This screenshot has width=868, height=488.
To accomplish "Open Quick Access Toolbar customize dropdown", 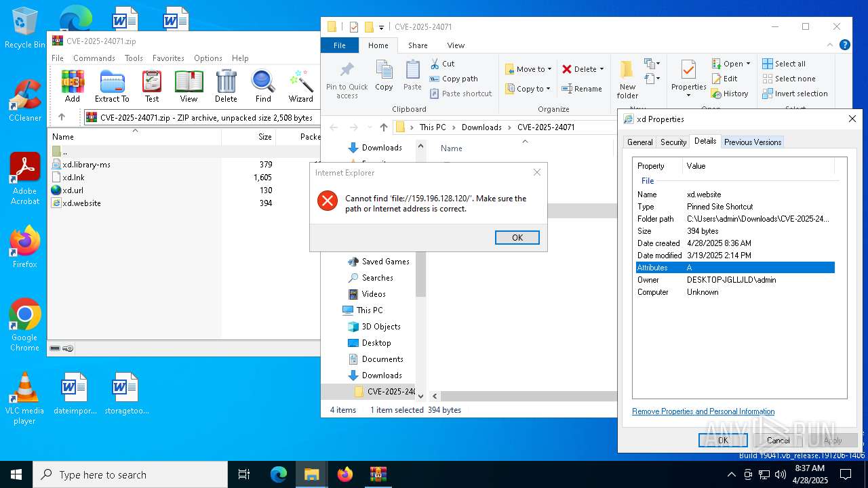I will [x=381, y=27].
